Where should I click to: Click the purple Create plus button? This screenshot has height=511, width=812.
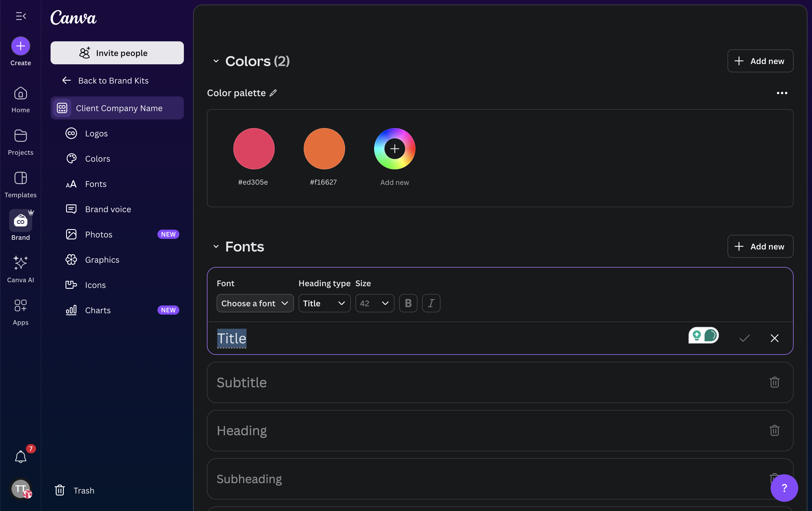click(21, 46)
